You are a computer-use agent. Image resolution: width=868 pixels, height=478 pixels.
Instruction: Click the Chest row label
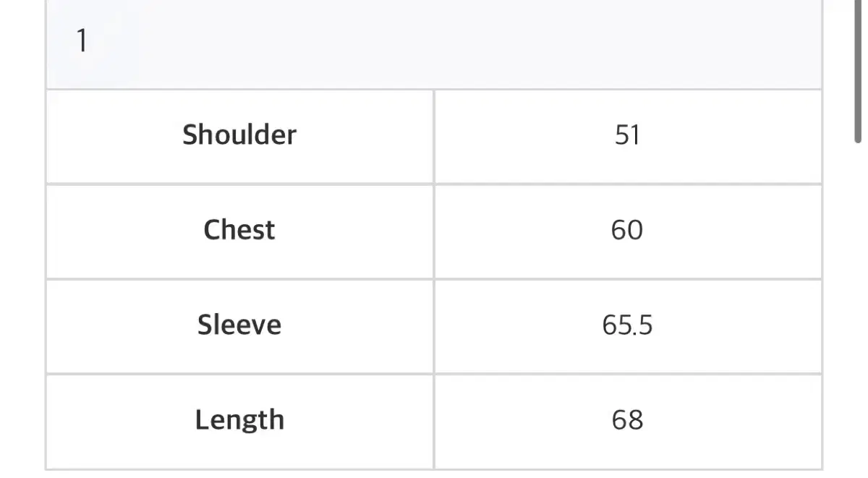click(239, 230)
